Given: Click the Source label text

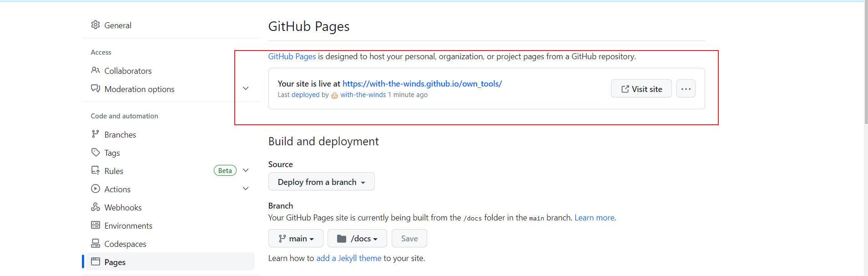Looking at the screenshot, I should [x=281, y=164].
